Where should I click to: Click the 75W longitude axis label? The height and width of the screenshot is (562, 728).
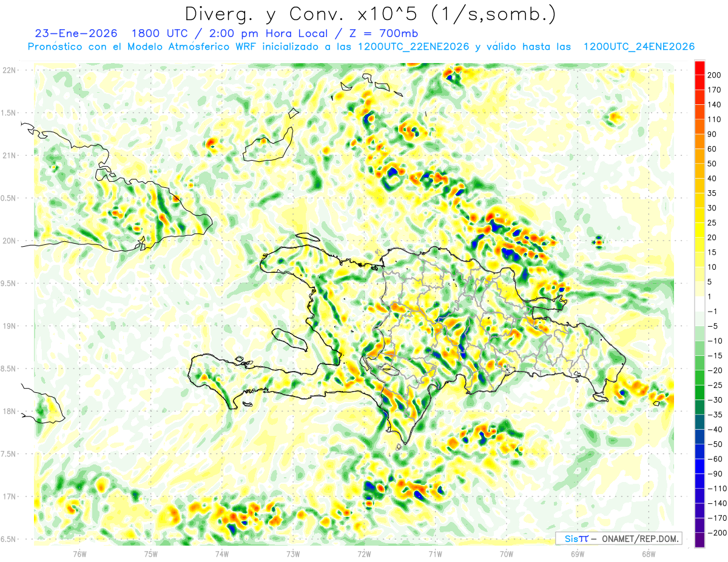[150, 554]
